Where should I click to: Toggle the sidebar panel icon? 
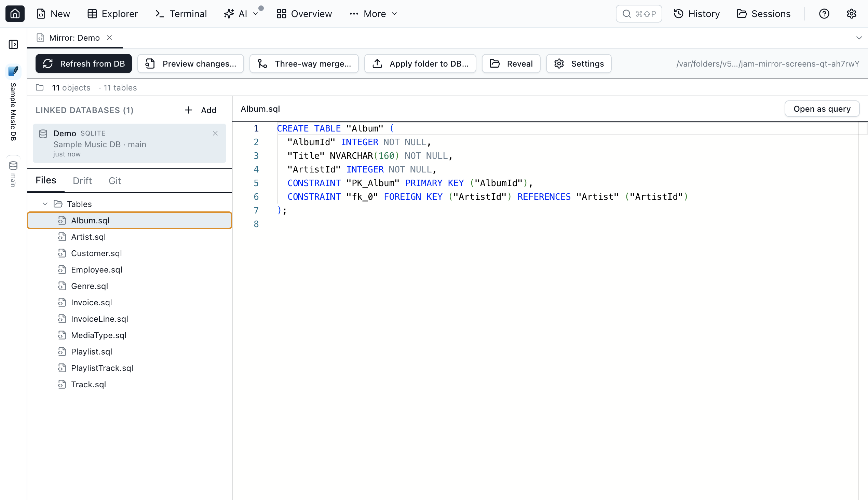click(13, 44)
